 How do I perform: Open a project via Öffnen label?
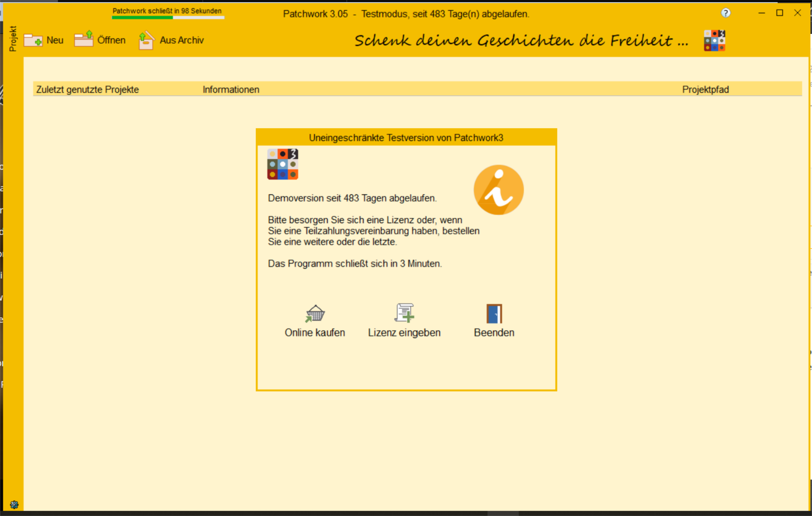pyautogui.click(x=111, y=40)
